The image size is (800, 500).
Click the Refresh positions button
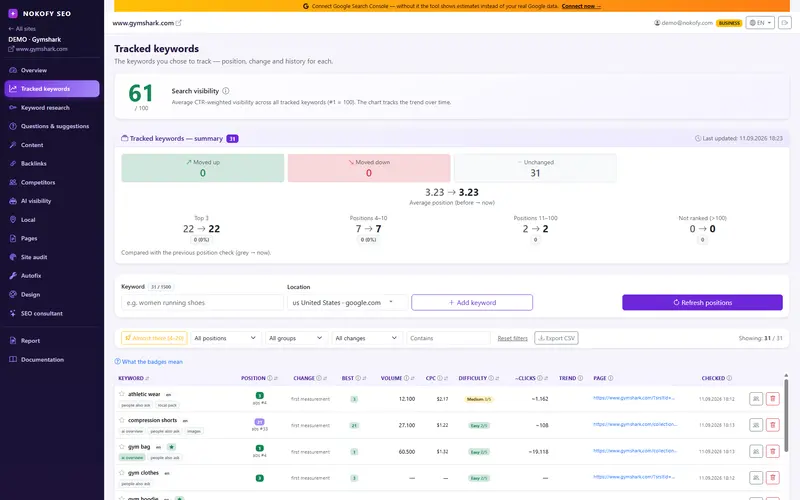coord(702,303)
